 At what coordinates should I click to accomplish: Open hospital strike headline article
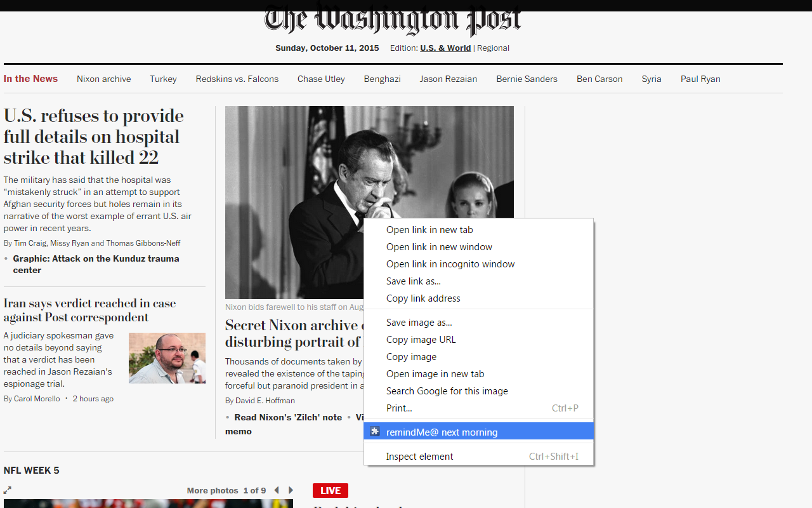[94, 137]
